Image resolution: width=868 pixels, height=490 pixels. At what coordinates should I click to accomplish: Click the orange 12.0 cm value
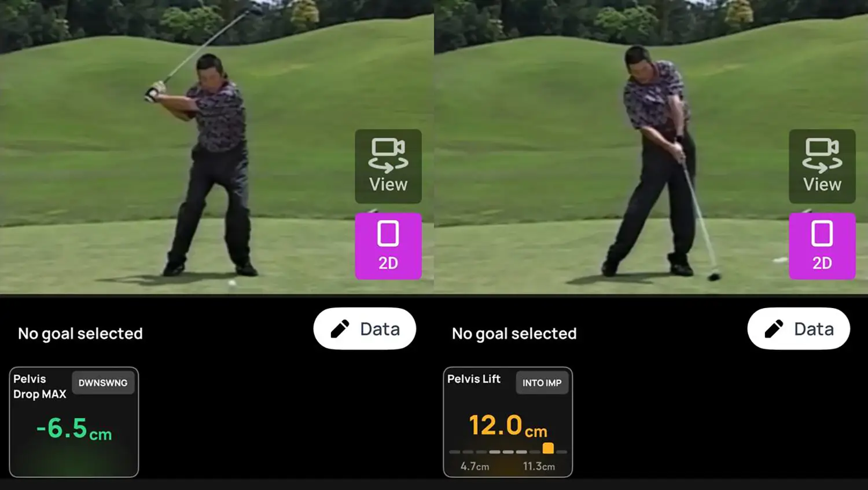tap(508, 426)
